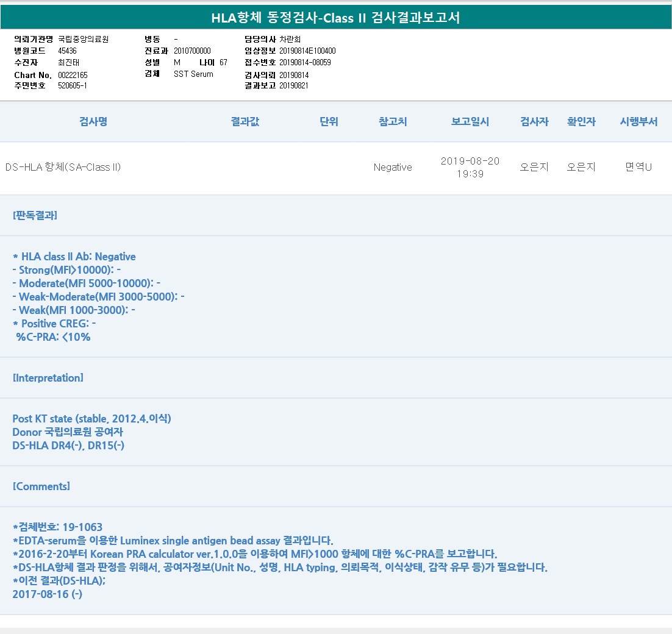Click the '검사자' column header
The image size is (672, 634).
tap(534, 122)
